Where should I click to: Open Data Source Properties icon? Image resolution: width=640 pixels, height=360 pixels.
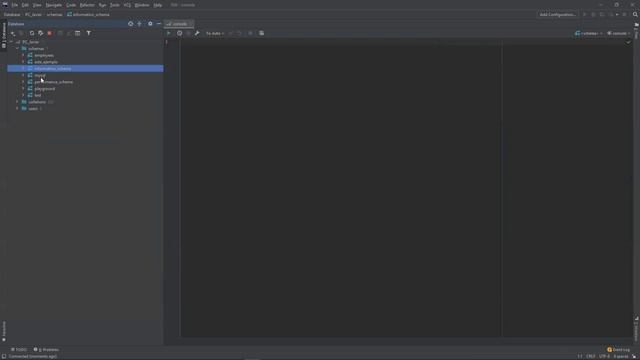click(41, 33)
